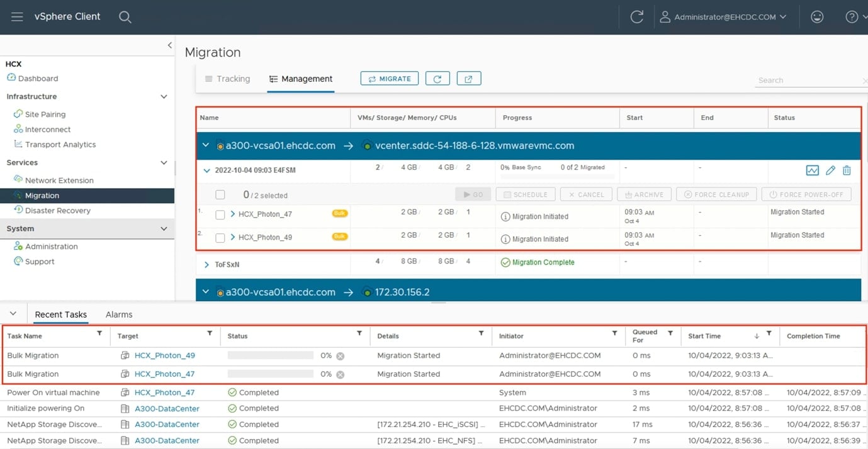The height and width of the screenshot is (449, 868).
Task: Open the Alarms tab
Action: pos(119,314)
